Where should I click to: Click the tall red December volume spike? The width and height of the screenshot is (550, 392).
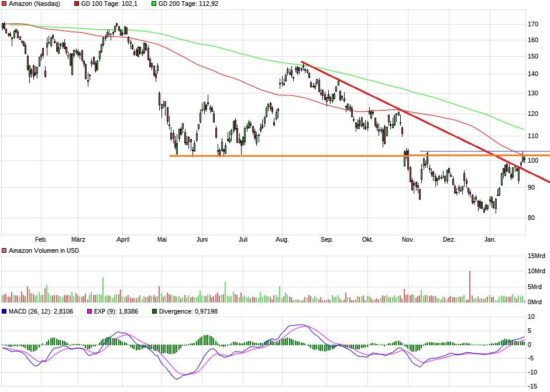click(x=470, y=287)
